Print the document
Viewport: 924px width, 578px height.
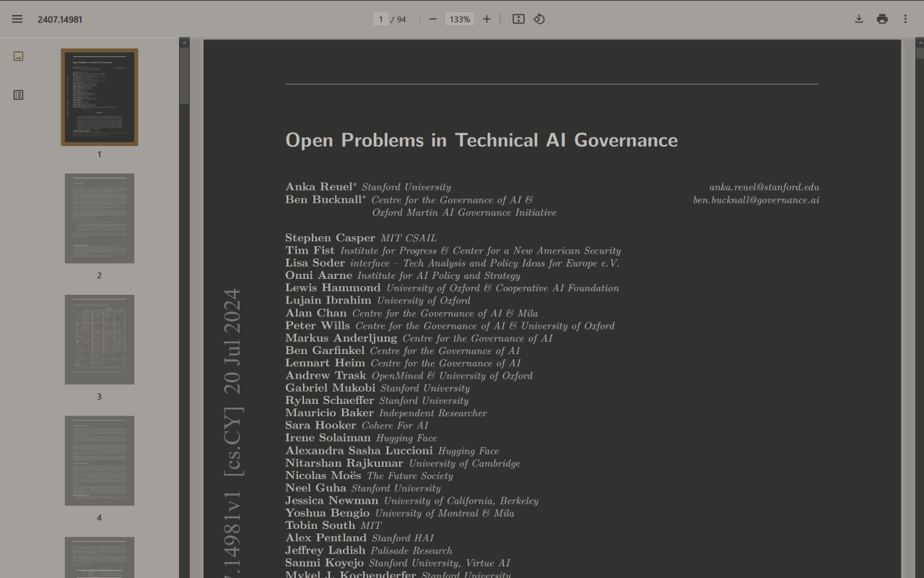882,19
